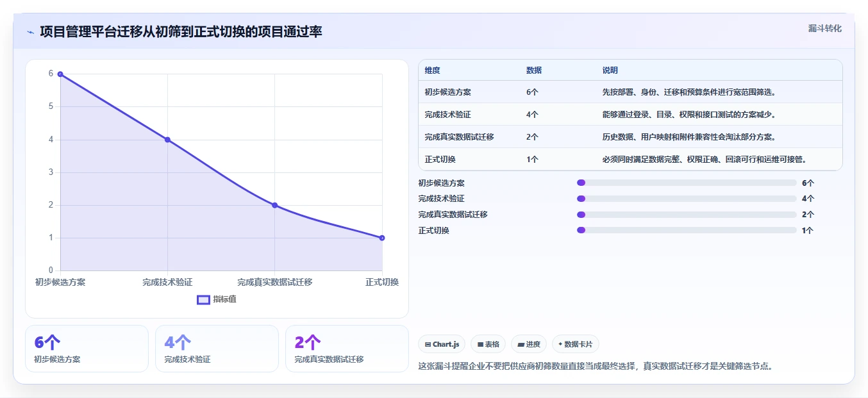Click progress bar for 正式切换
The image size is (868, 398).
coord(687,230)
